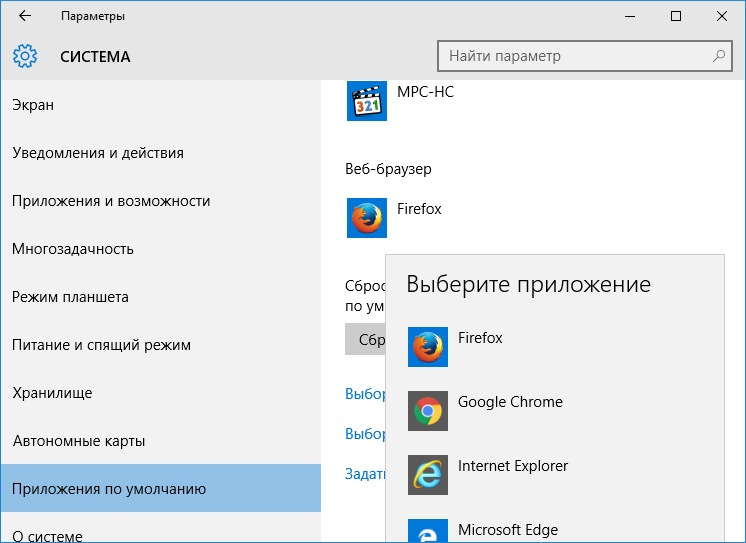Open О системе section

pyautogui.click(x=161, y=528)
